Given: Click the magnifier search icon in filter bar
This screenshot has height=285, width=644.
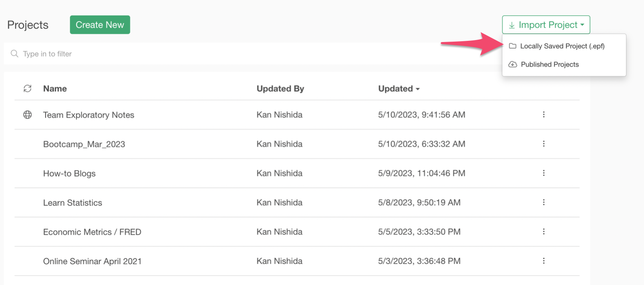Looking at the screenshot, I should pos(14,54).
